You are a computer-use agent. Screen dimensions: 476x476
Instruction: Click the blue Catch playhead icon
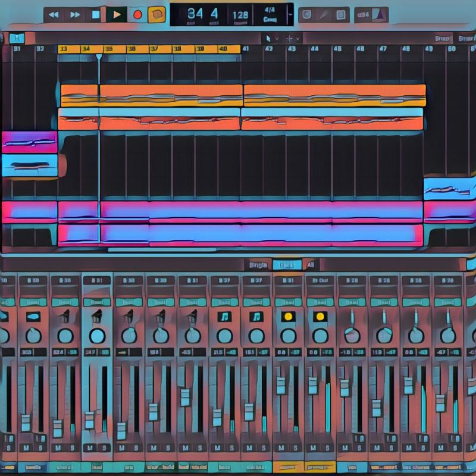17,38
